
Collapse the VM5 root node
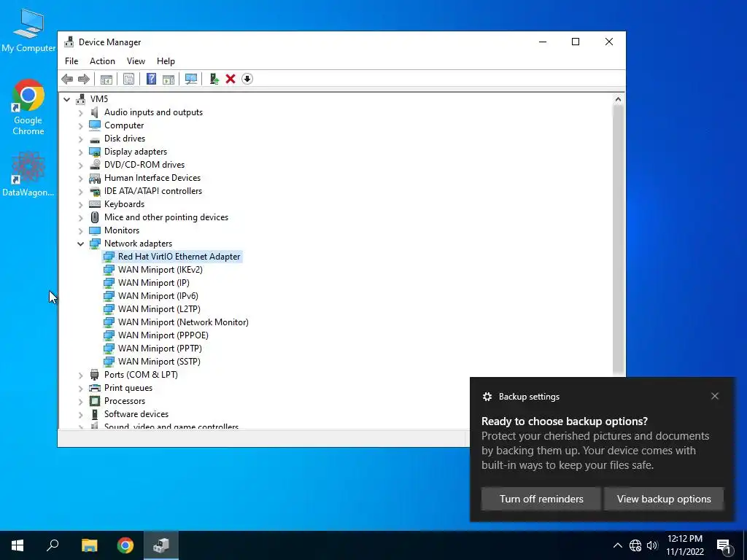(x=66, y=99)
